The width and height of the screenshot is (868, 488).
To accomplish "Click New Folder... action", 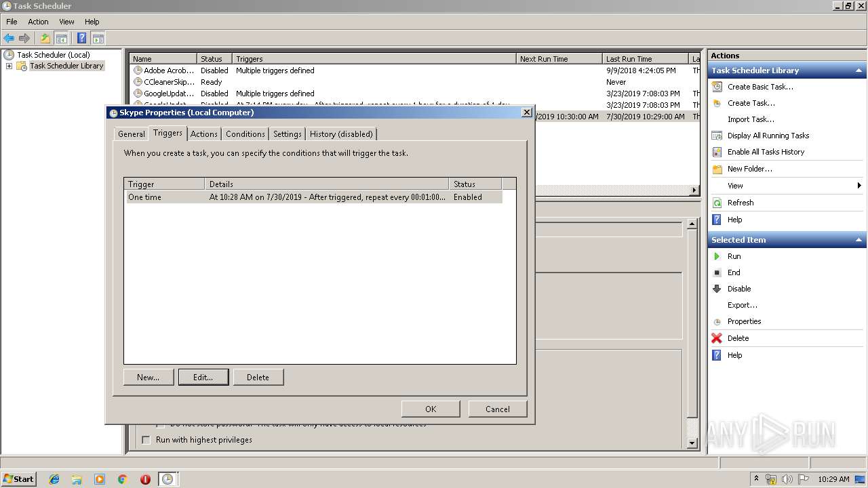I will [750, 169].
